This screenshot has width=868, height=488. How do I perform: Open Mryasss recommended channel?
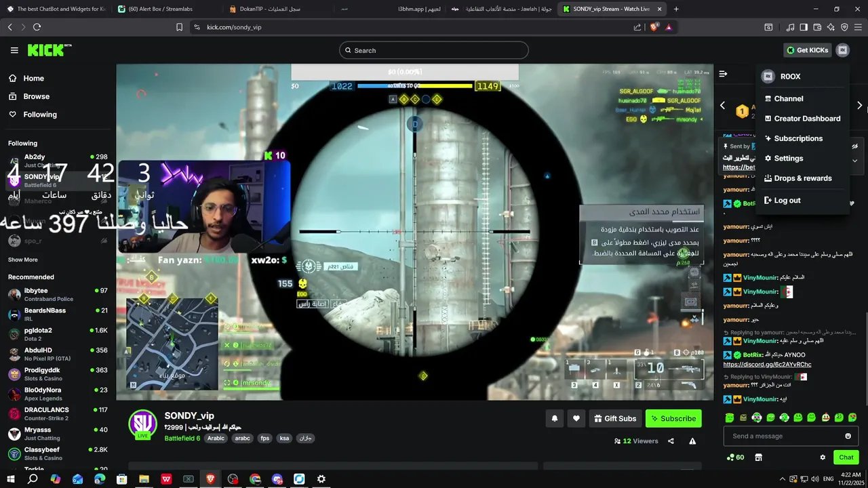(58, 434)
